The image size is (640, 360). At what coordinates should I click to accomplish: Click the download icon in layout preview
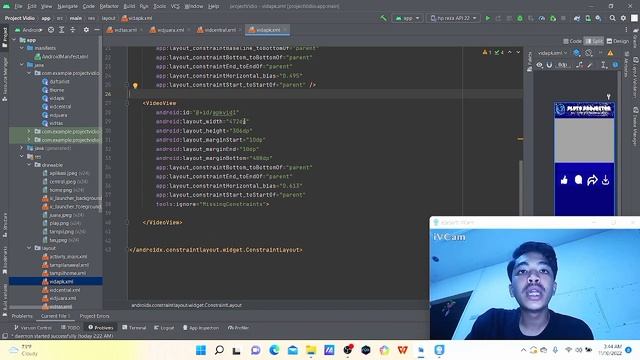click(x=605, y=180)
